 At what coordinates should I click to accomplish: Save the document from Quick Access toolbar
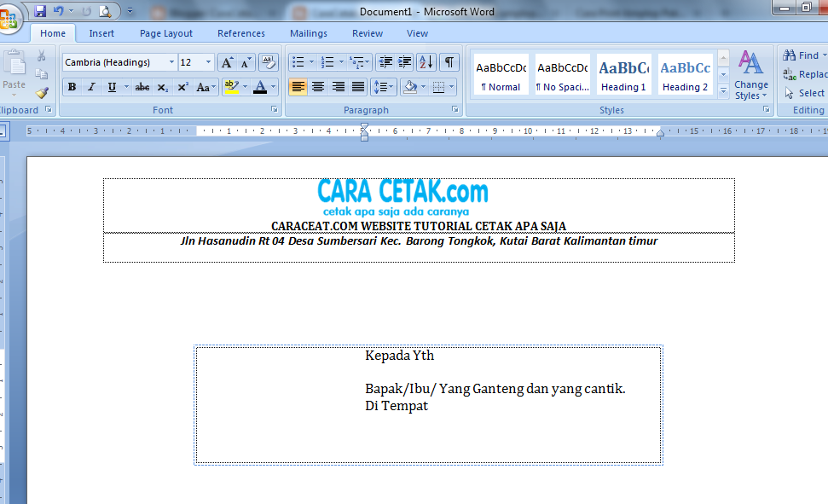pyautogui.click(x=40, y=10)
